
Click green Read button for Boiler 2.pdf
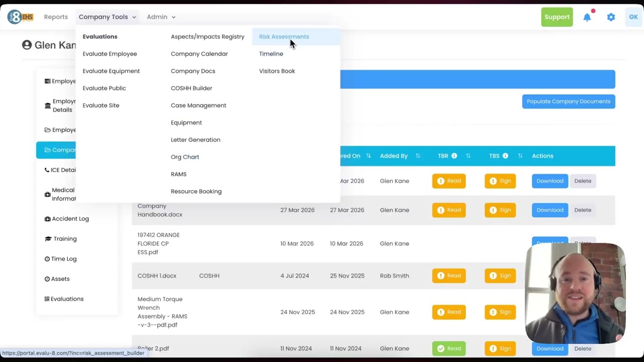coord(449,348)
